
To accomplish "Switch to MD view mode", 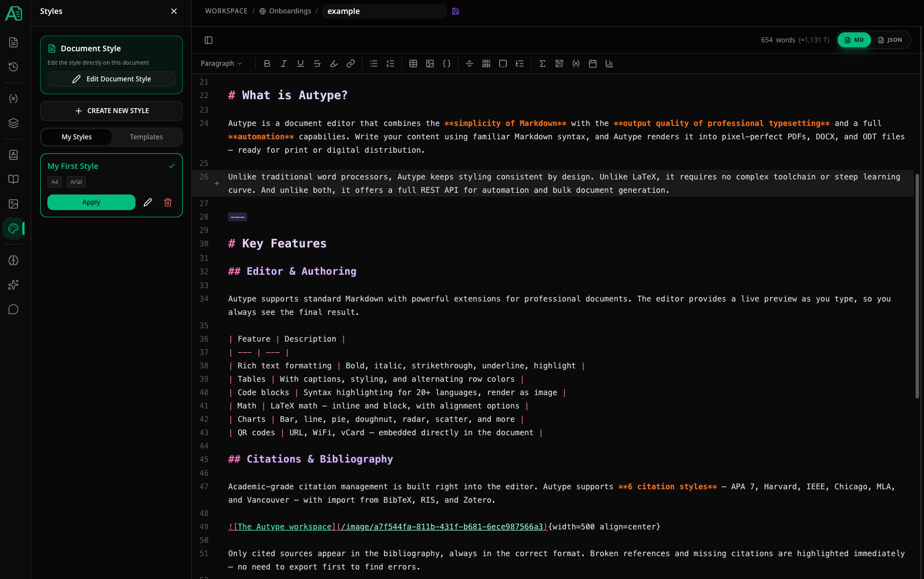I will [x=854, y=40].
